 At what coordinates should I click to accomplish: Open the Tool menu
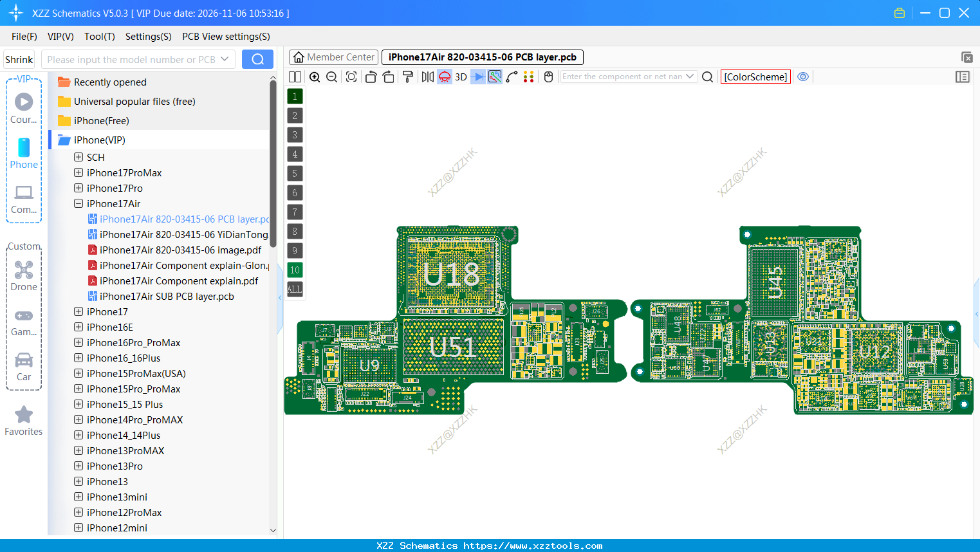click(x=99, y=37)
